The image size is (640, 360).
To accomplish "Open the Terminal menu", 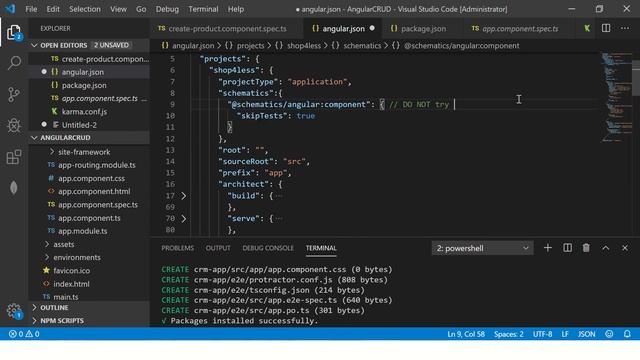I will tap(203, 9).
